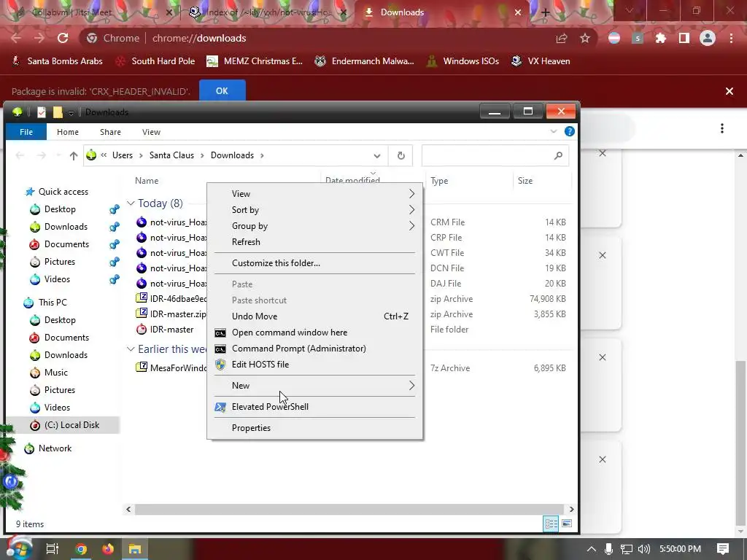Expand the Explorer ribbon chevron
Screen dimensions: 747x560
pos(553,131)
